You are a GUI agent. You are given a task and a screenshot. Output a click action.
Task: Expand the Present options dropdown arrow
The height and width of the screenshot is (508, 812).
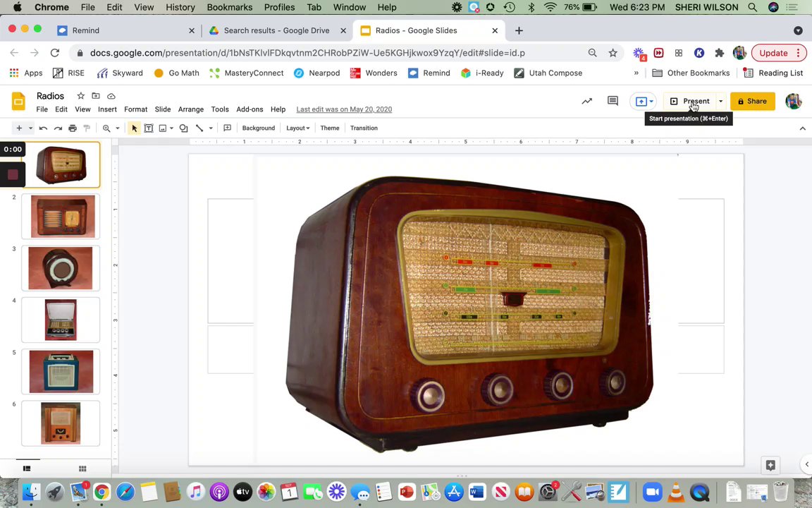(720, 101)
